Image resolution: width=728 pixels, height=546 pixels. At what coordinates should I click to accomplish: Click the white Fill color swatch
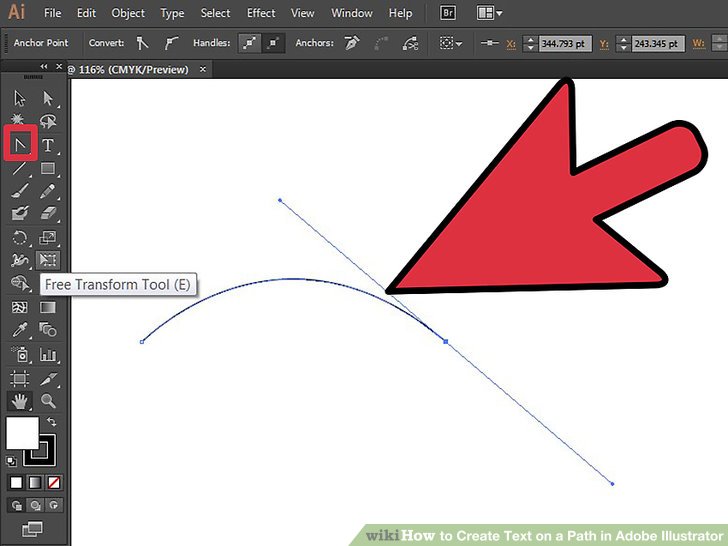coord(21,433)
